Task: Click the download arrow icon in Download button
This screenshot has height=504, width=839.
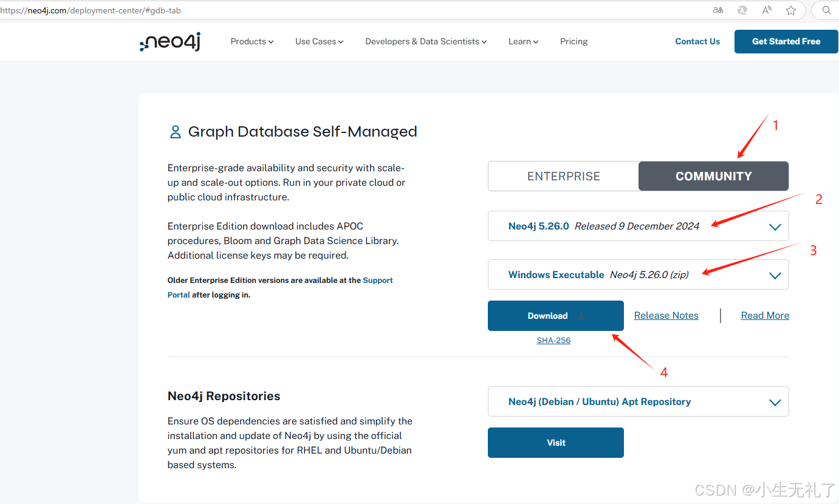Action: pyautogui.click(x=581, y=316)
